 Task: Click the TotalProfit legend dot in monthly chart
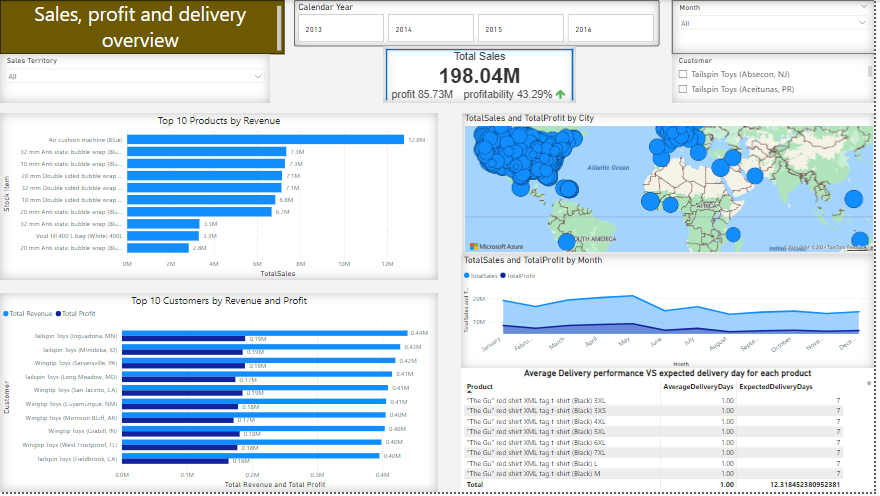(x=503, y=275)
